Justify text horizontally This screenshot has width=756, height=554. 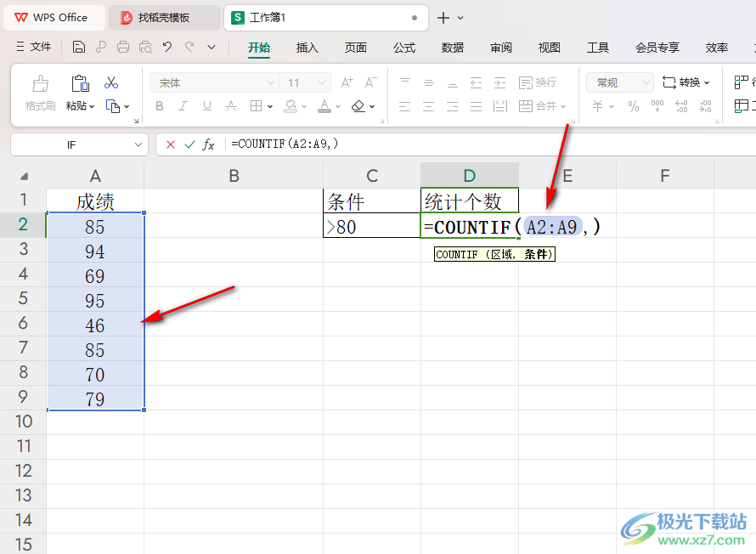click(x=476, y=105)
